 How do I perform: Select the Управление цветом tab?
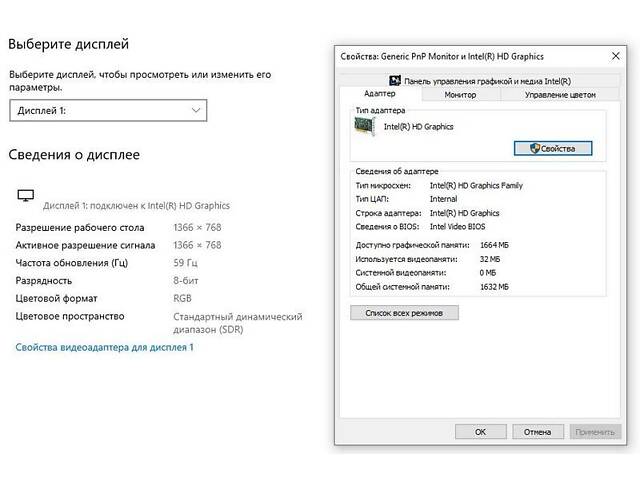(560, 94)
